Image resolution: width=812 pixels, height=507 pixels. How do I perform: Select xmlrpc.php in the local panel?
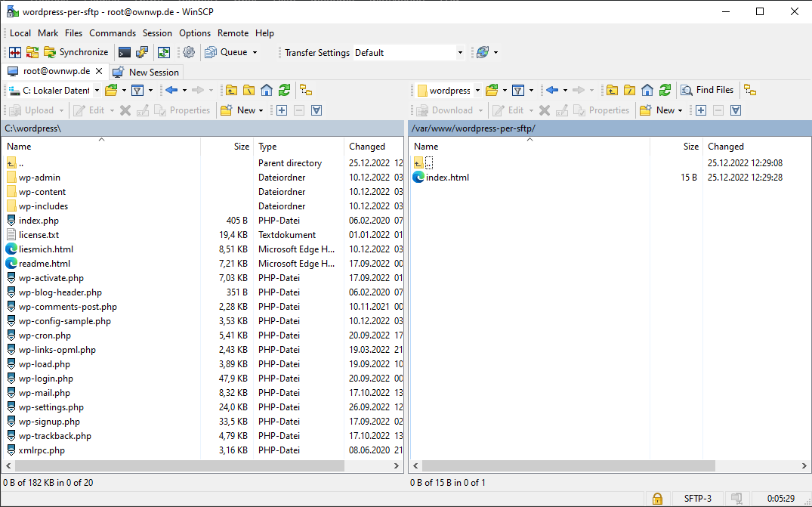click(42, 450)
